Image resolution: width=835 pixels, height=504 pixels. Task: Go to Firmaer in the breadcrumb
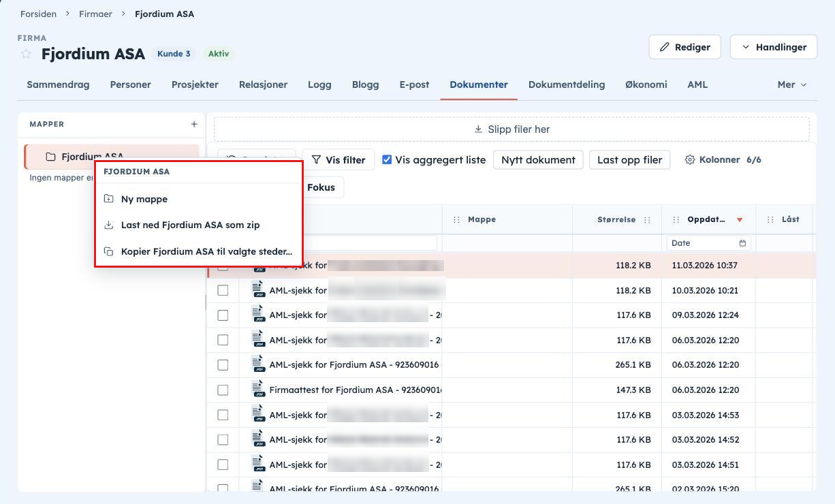click(x=96, y=14)
